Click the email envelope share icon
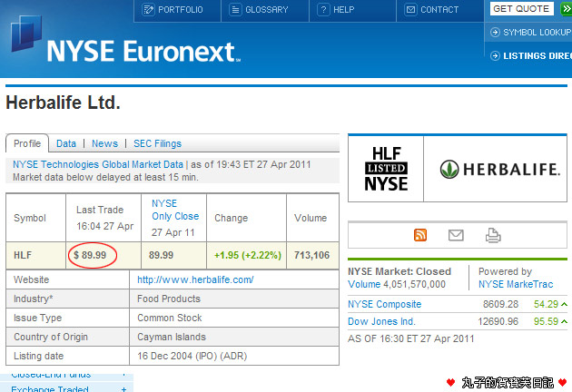Image resolution: width=572 pixels, height=392 pixels. (x=456, y=235)
